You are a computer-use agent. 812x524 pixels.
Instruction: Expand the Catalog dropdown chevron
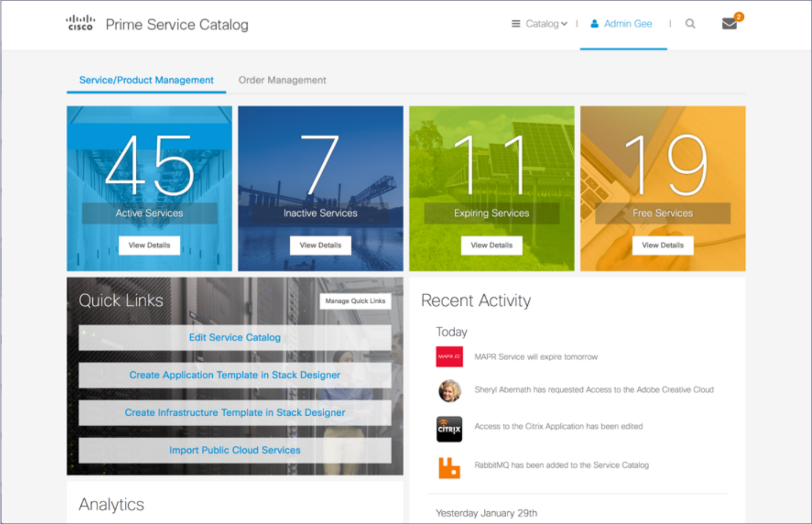pos(564,24)
